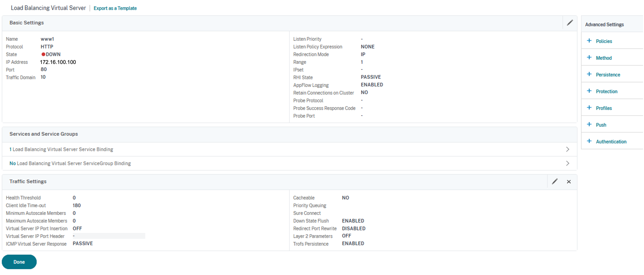Remove the Traffic Settings section with X
644x275 pixels.
pyautogui.click(x=569, y=182)
